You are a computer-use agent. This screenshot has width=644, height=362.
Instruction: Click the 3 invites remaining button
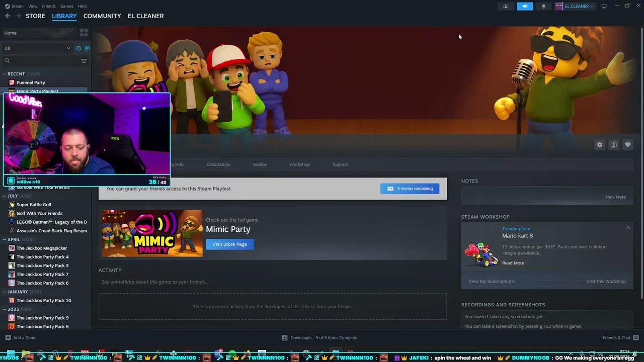410,189
